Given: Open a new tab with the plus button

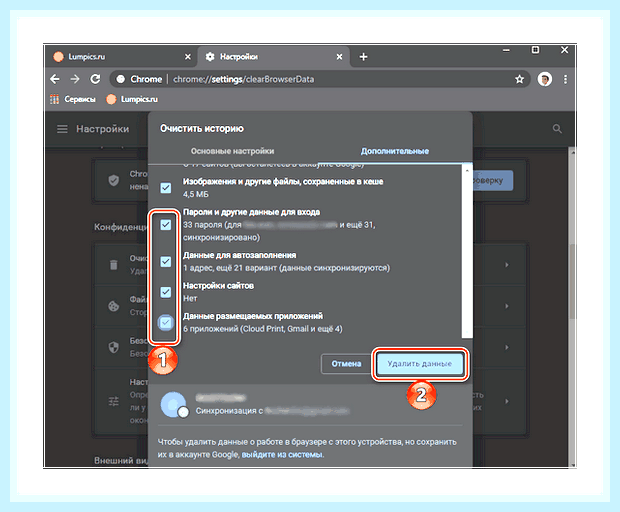Looking at the screenshot, I should tap(363, 57).
